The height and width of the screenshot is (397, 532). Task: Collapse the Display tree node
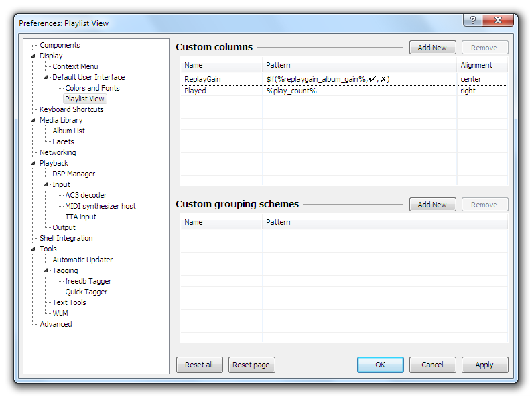pyautogui.click(x=34, y=56)
